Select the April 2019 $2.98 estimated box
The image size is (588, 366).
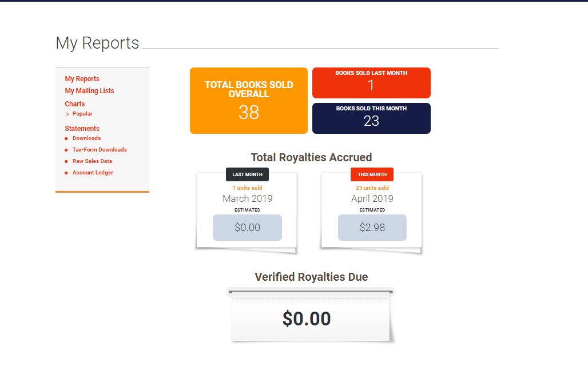point(372,228)
